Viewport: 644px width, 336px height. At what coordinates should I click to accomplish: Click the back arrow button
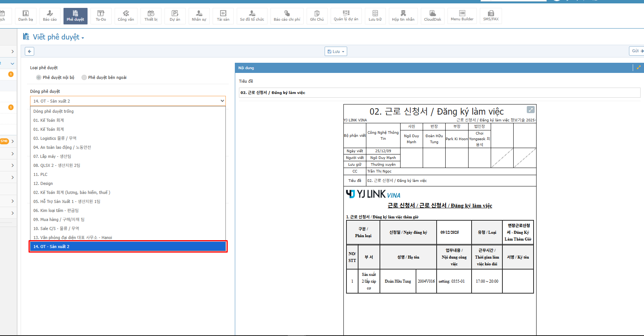click(30, 51)
